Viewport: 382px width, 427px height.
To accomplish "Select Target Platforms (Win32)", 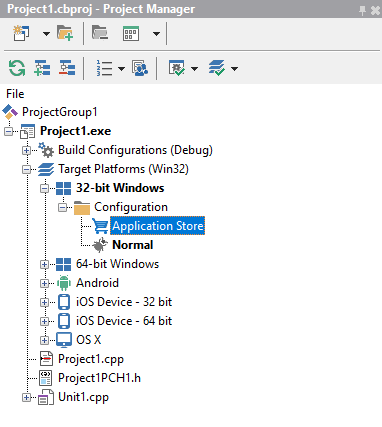I will tap(123, 169).
